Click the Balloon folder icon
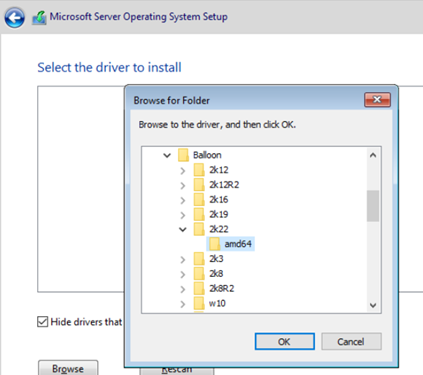Viewport: 423px width, 375px height. click(183, 155)
